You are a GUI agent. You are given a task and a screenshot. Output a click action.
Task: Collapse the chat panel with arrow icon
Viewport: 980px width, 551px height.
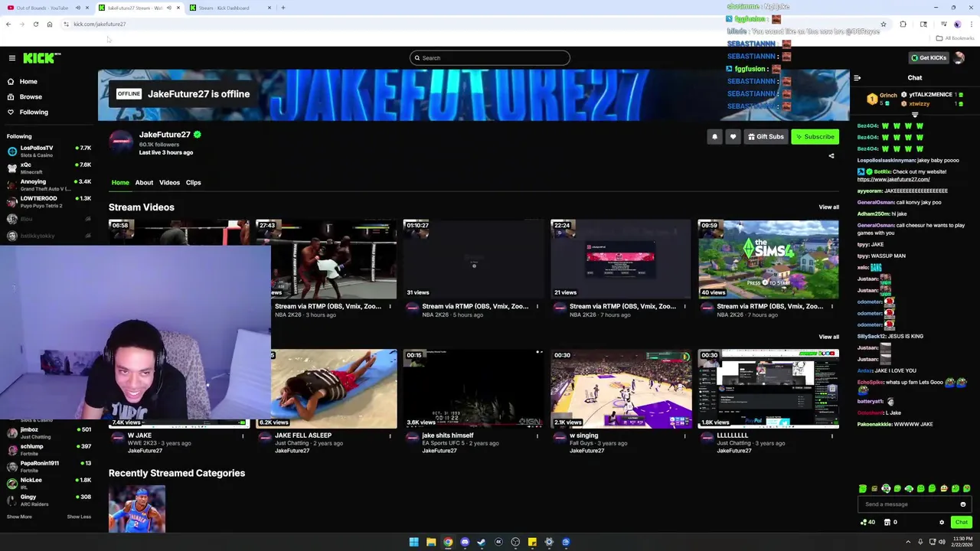(857, 77)
